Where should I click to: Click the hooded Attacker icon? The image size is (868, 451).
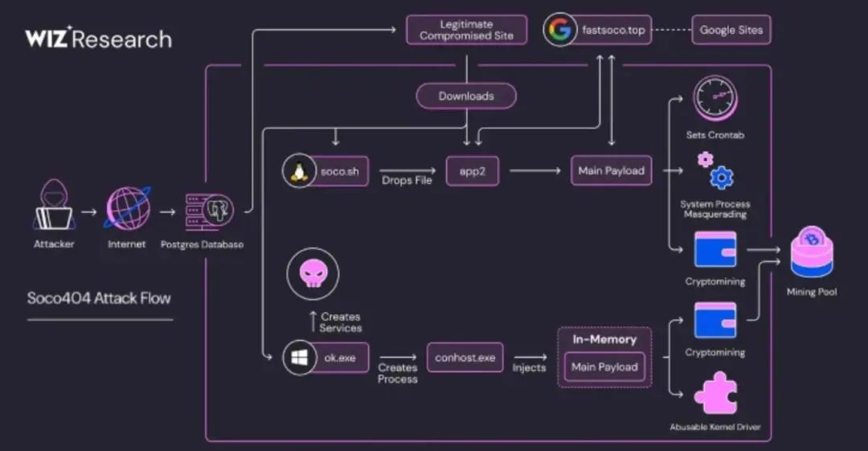(54, 207)
